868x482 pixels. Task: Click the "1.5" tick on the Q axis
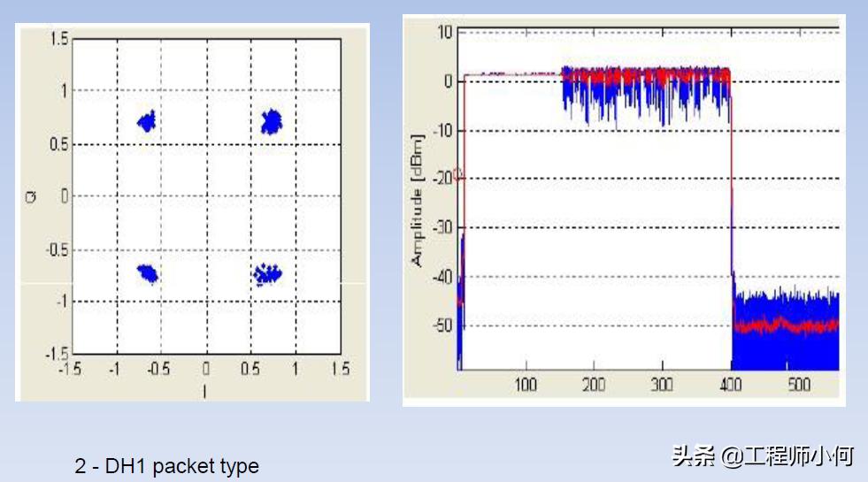(58, 39)
